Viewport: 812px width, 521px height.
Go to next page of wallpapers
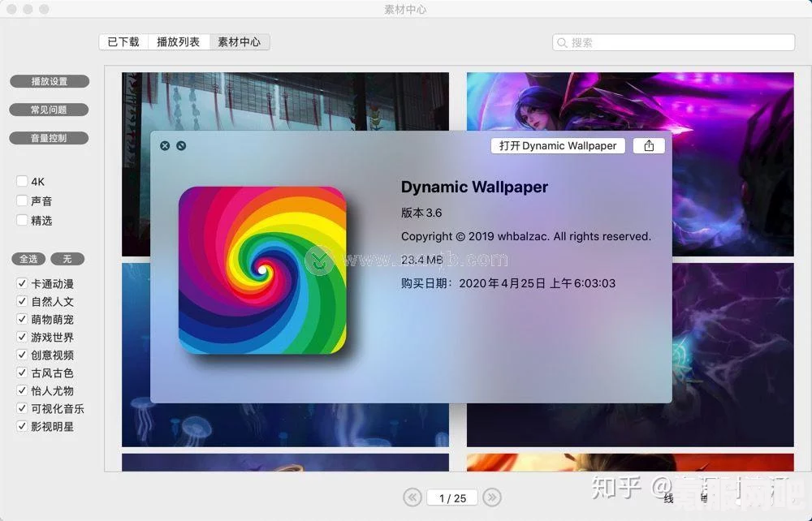click(x=492, y=497)
